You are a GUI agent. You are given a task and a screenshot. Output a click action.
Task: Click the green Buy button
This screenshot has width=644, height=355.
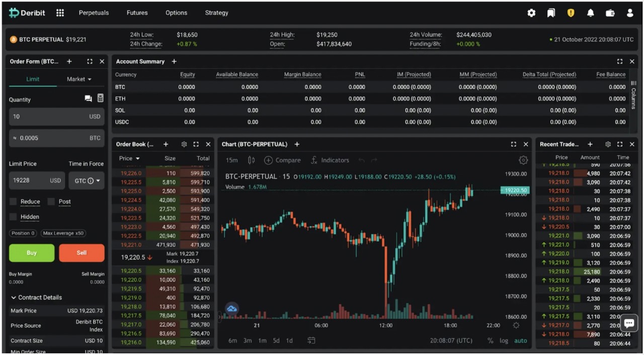coord(31,253)
